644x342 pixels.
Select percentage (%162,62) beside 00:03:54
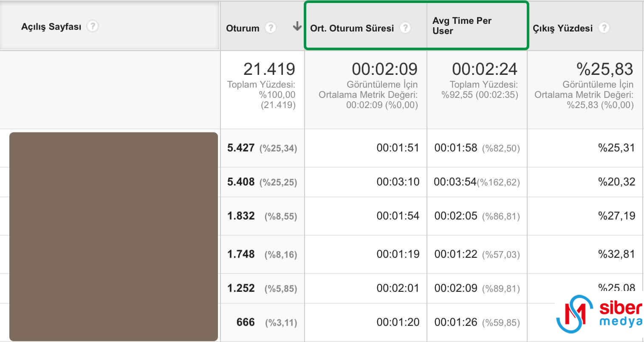[498, 182]
